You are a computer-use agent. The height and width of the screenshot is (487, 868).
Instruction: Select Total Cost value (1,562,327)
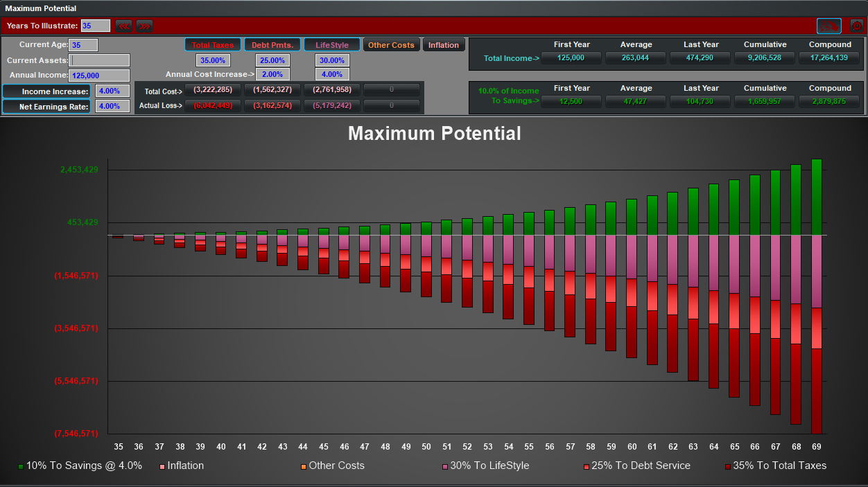click(272, 90)
